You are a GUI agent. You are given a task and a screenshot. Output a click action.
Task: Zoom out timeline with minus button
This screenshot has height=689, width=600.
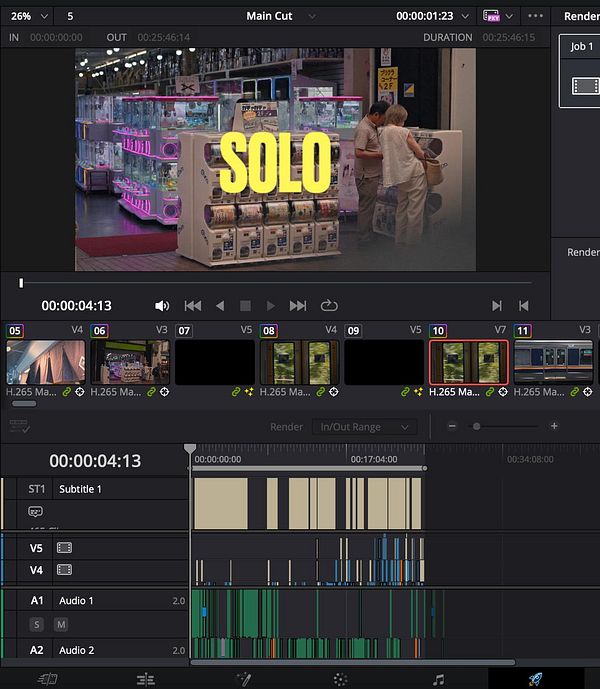point(452,426)
